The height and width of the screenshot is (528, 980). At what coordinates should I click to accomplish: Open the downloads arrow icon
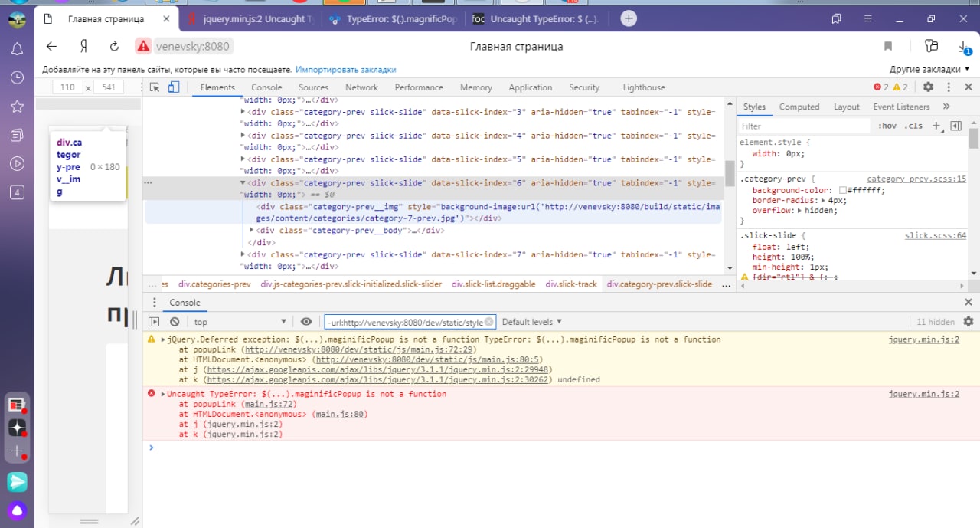pos(963,47)
